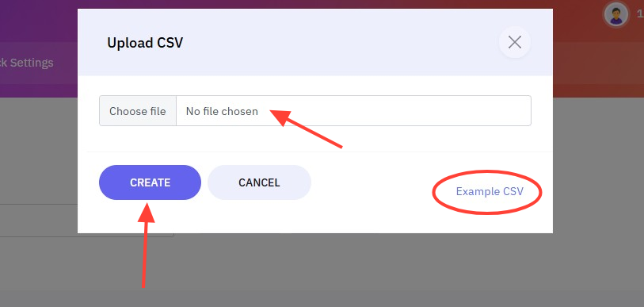Click the empty right side of the file input

click(394, 111)
